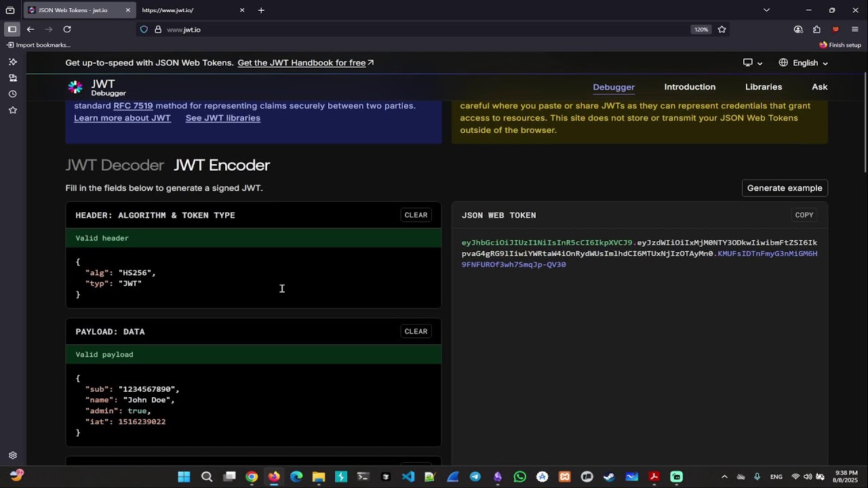Click the JWT Debugger logo
Screen dimensions: 868x488
pyautogui.click(x=97, y=87)
